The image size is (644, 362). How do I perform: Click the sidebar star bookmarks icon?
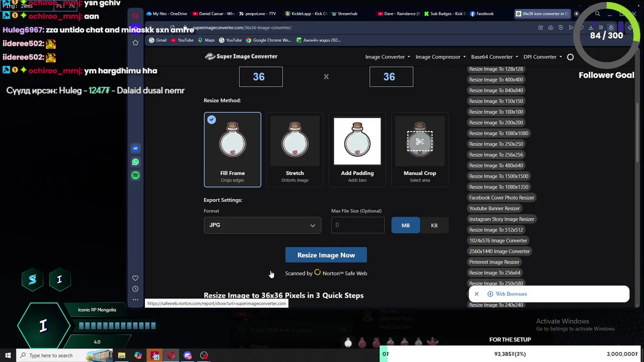135,43
